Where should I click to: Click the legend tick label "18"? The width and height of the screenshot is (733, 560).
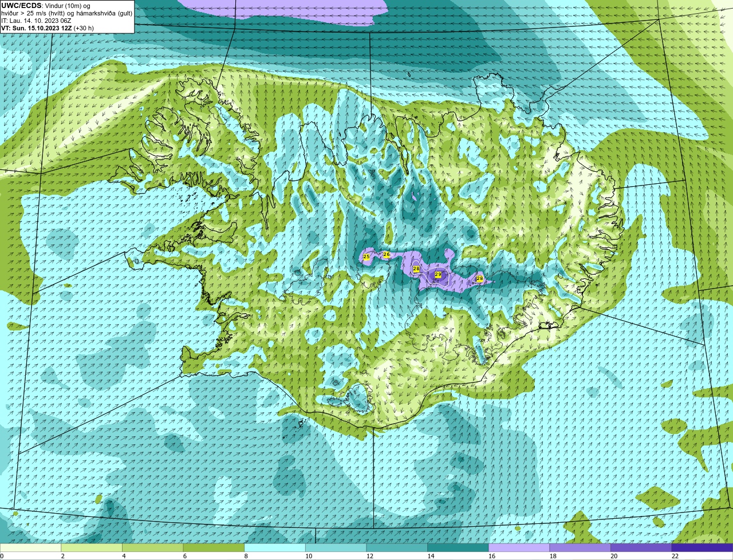click(x=553, y=556)
